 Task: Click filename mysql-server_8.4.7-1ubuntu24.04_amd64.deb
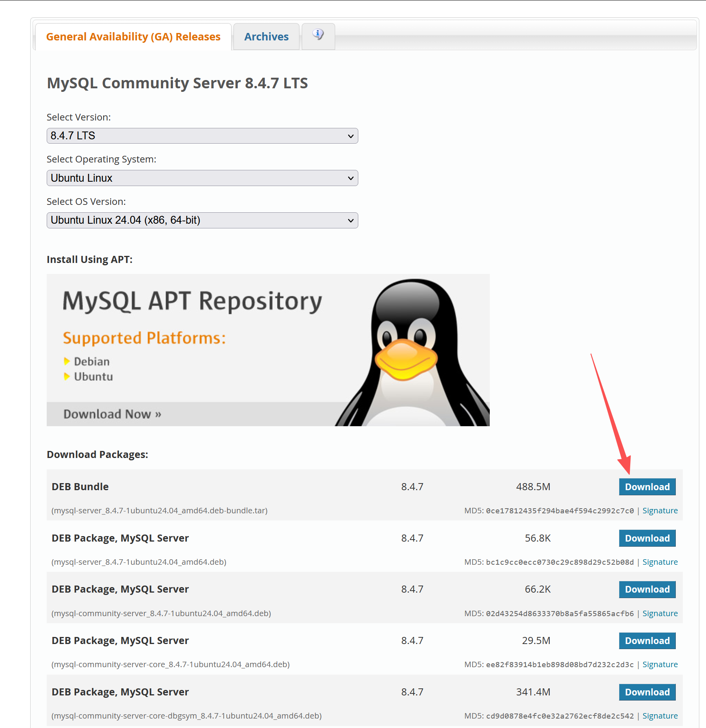point(139,562)
